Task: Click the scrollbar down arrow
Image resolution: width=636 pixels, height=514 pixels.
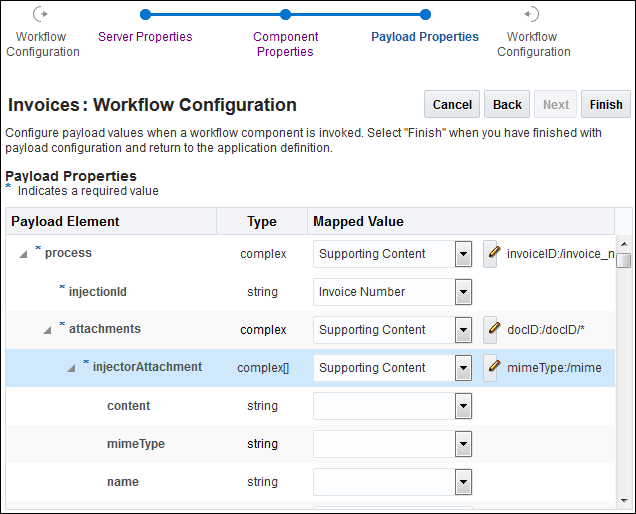Action: (624, 501)
